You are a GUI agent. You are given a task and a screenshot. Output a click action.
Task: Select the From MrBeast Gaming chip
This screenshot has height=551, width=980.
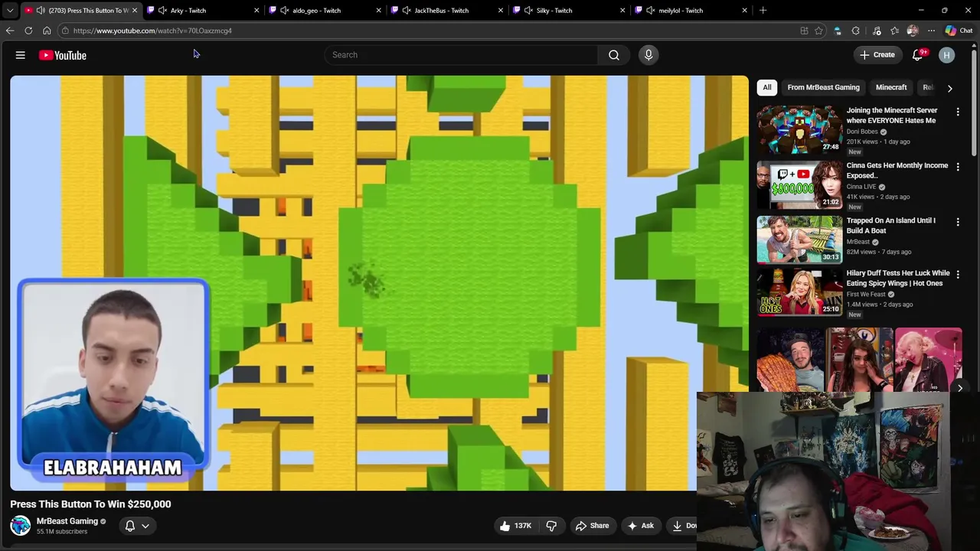(823, 87)
